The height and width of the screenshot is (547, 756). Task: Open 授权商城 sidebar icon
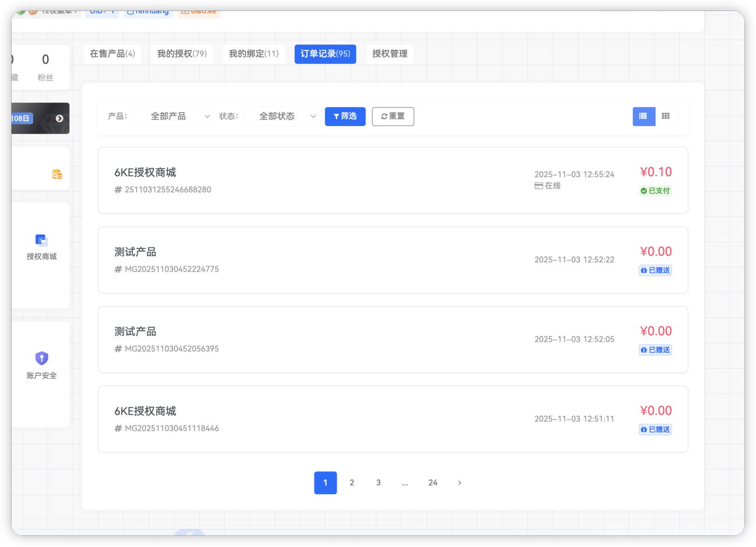point(41,241)
